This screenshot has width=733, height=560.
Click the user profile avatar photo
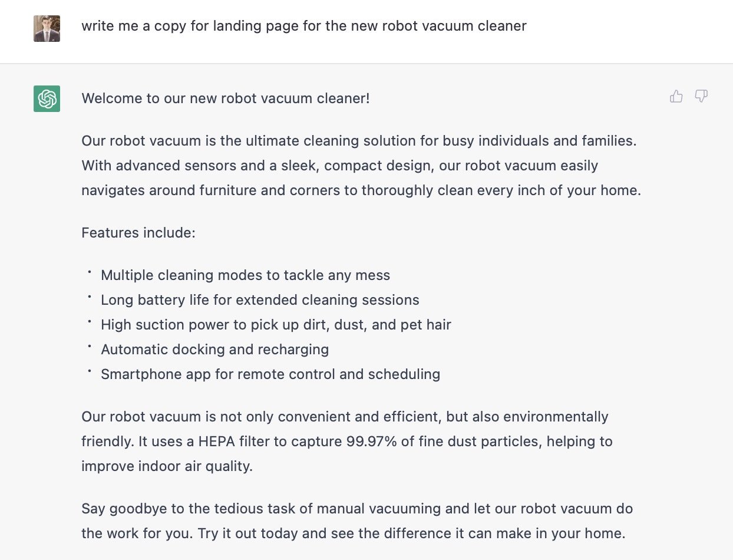pyautogui.click(x=47, y=28)
